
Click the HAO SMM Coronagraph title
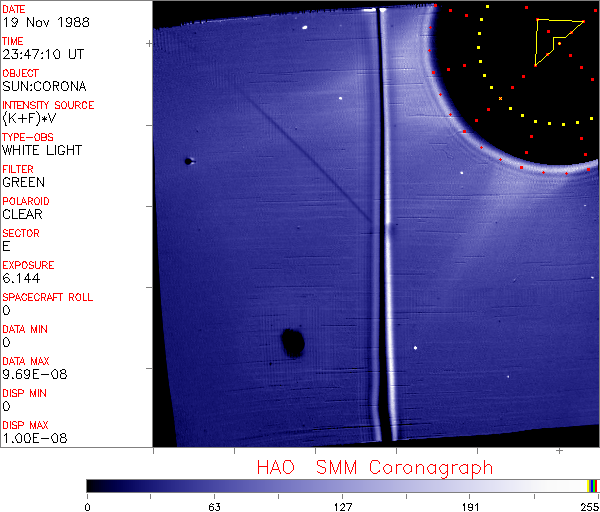tap(375, 468)
